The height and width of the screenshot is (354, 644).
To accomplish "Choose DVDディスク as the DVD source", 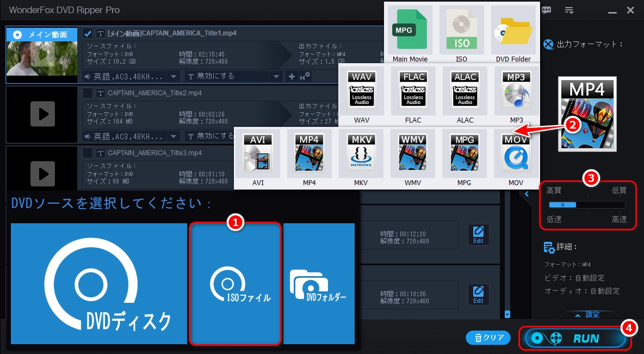I will [99, 284].
